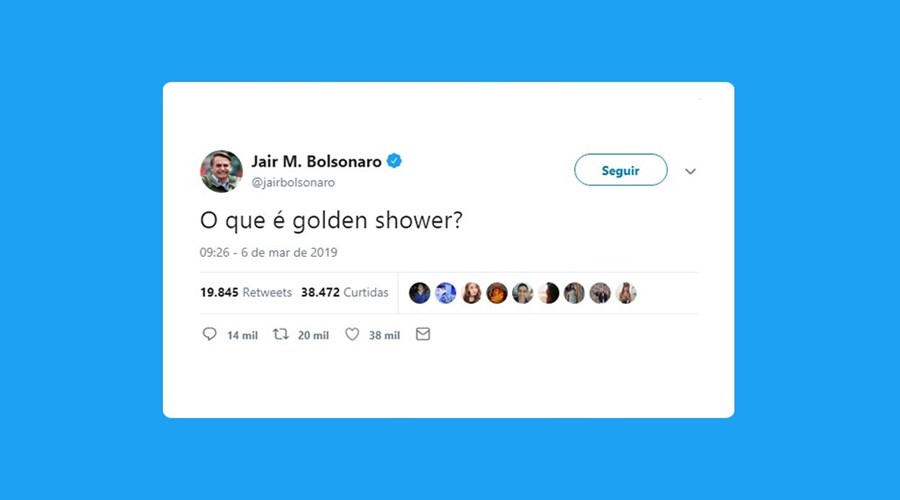The width and height of the screenshot is (900, 500).
Task: Click the reply speech bubble icon
Action: click(210, 334)
